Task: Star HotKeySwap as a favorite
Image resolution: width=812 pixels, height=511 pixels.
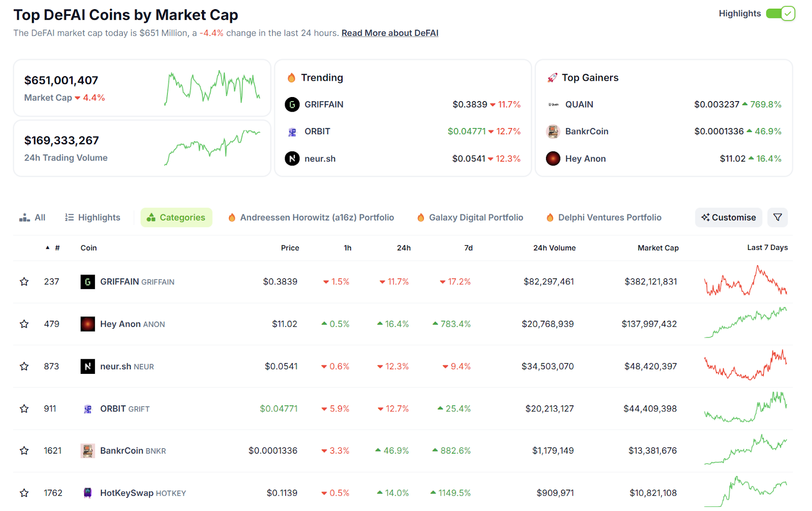Action: [24, 493]
